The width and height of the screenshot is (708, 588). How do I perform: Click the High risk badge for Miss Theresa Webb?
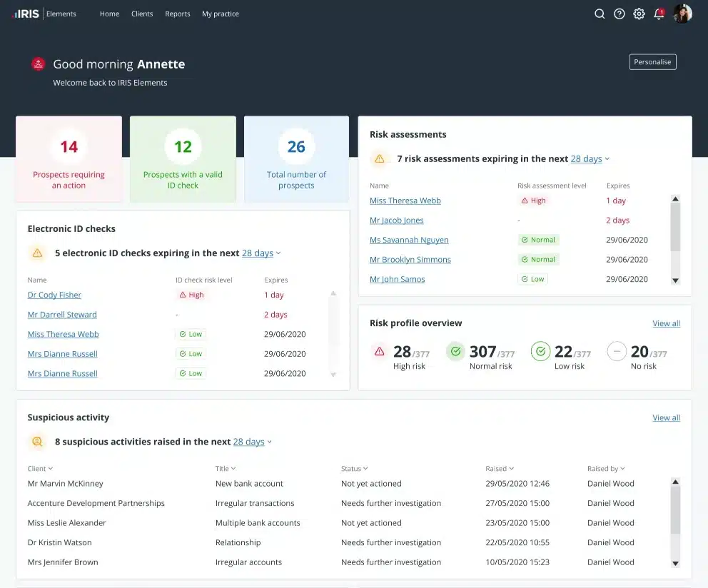532,201
